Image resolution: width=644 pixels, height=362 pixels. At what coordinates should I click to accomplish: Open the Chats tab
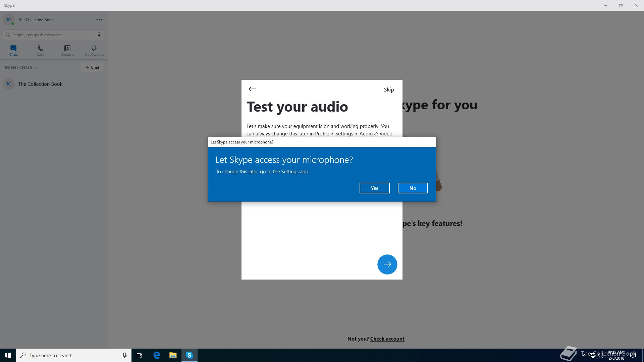coord(13,51)
